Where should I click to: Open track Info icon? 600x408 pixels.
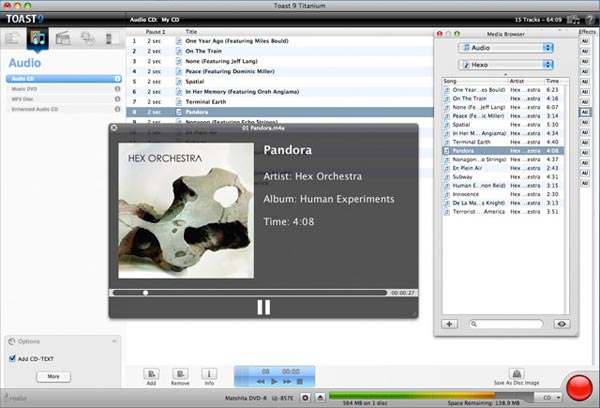point(210,373)
